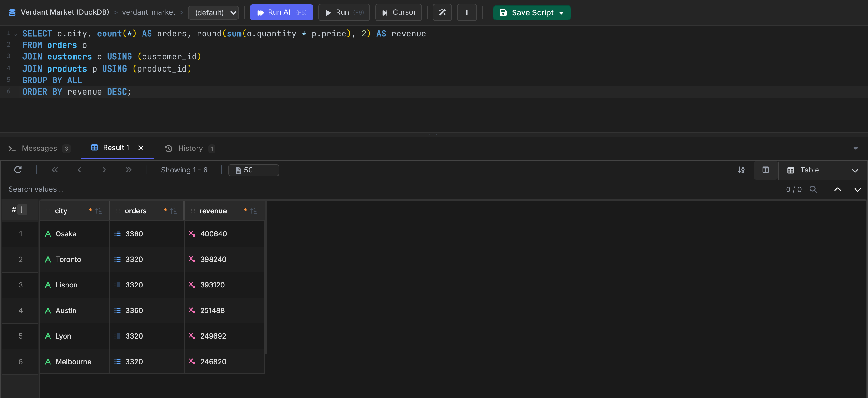Click the pause execution icon button
This screenshot has width=868, height=398.
coord(466,12)
